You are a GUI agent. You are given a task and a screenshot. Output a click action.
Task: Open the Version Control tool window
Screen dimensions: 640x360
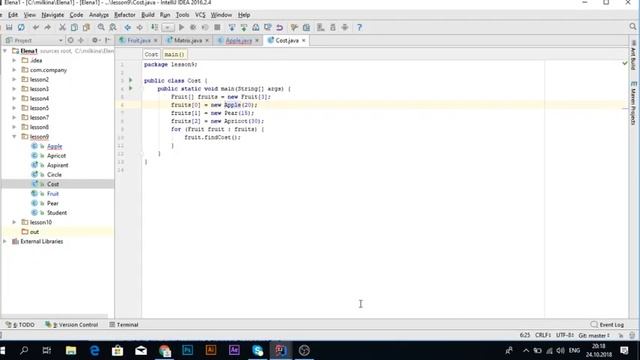tap(72, 324)
